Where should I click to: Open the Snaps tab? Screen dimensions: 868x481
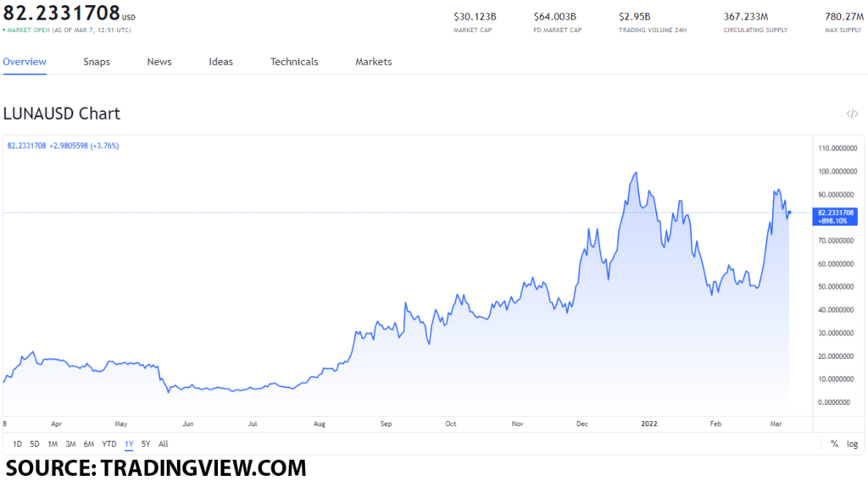[97, 62]
